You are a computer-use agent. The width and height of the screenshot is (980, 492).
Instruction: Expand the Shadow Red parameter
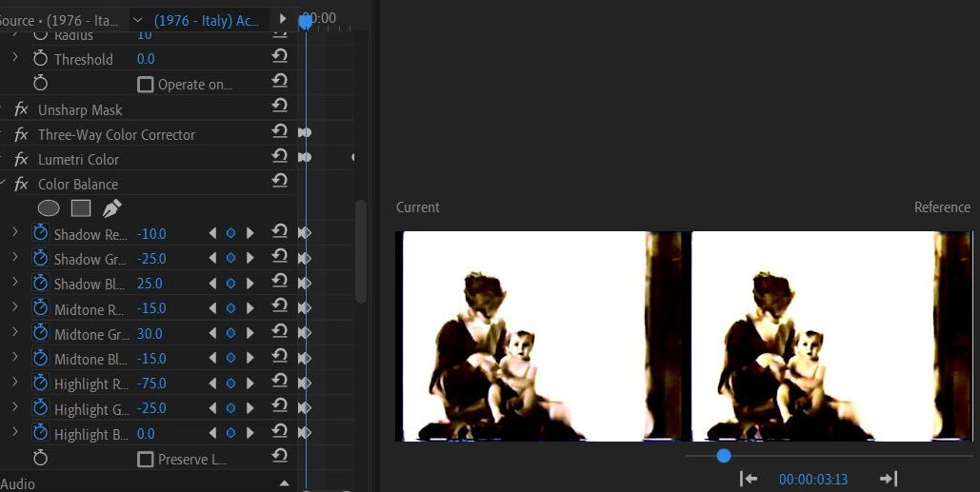[15, 232]
